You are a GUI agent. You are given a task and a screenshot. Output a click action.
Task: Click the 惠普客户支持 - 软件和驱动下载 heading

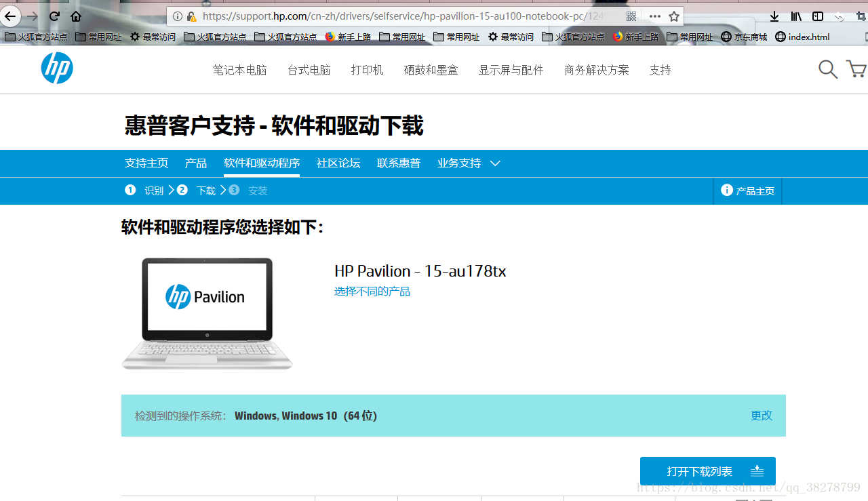click(274, 126)
